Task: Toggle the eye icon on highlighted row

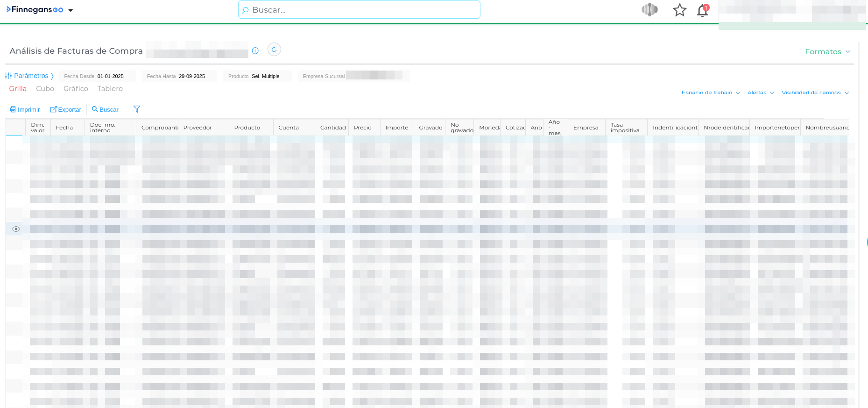Action: click(16, 229)
